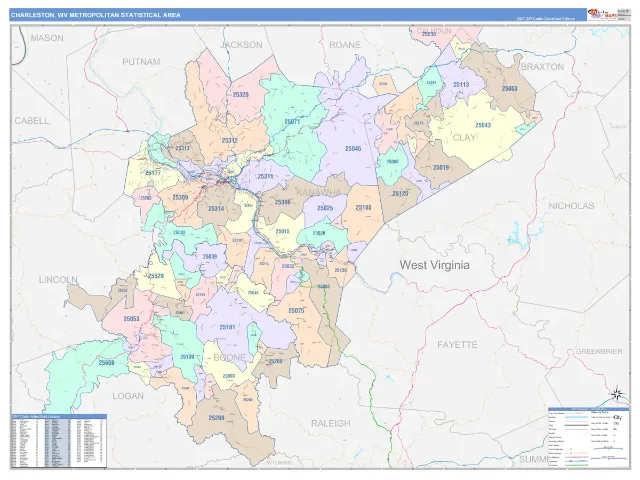Select ZIP code label 25235
The width and height of the screenshot is (640, 480).
(429, 34)
